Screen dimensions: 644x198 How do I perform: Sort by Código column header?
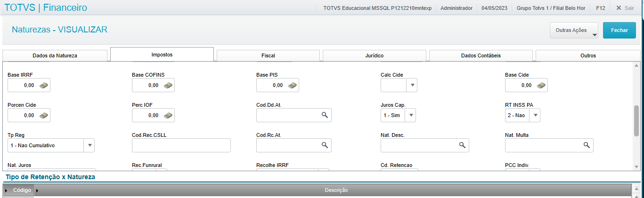tap(22, 190)
